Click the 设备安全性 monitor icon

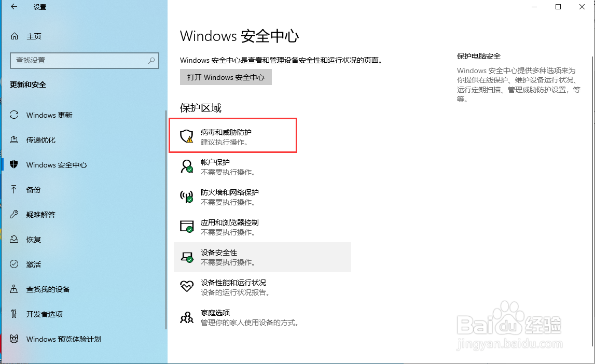tap(187, 257)
